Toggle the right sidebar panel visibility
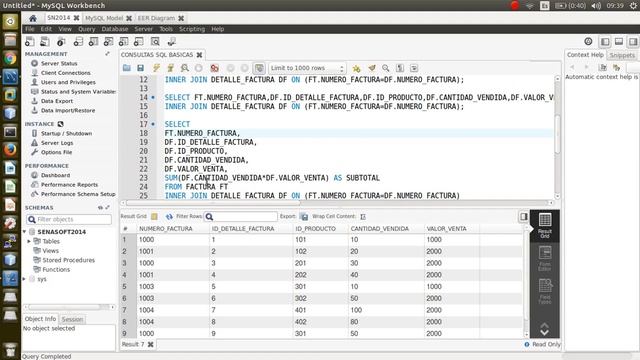This screenshot has width=640, height=360. click(633, 42)
